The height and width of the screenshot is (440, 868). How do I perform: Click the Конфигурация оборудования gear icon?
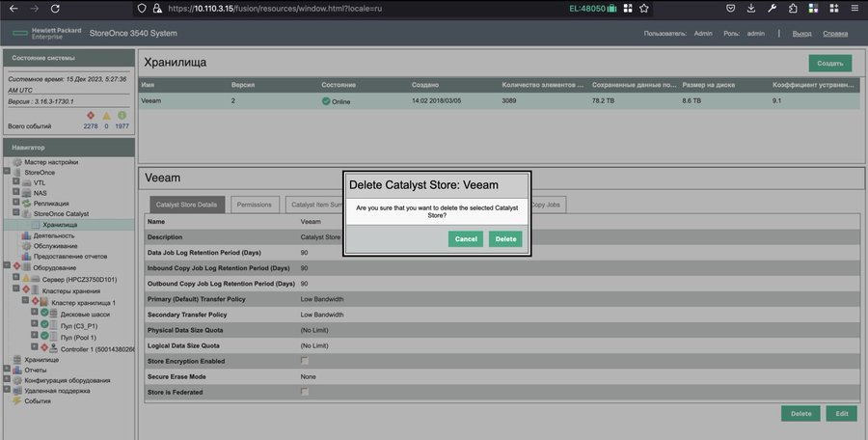click(x=17, y=381)
